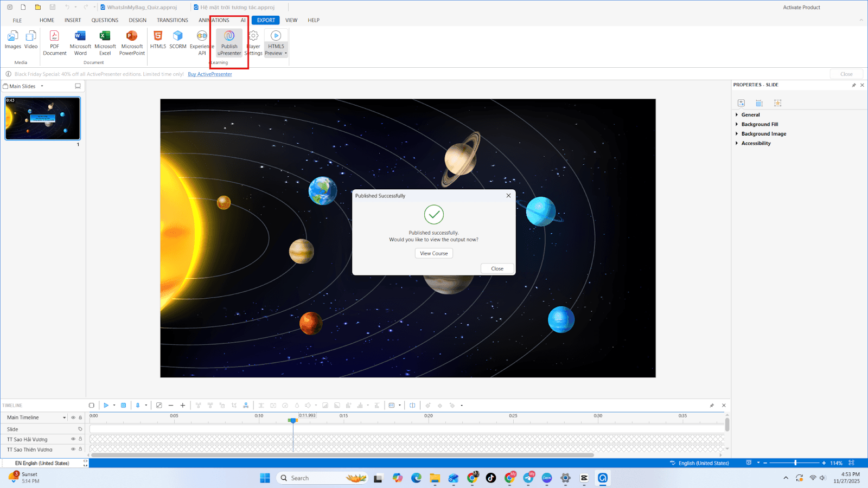Image resolution: width=868 pixels, height=488 pixels.
Task: Export to PDF Document
Action: [54, 43]
